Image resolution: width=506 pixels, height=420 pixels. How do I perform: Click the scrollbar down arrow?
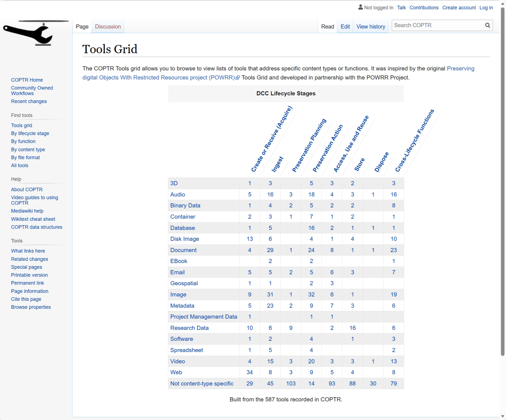click(502, 416)
